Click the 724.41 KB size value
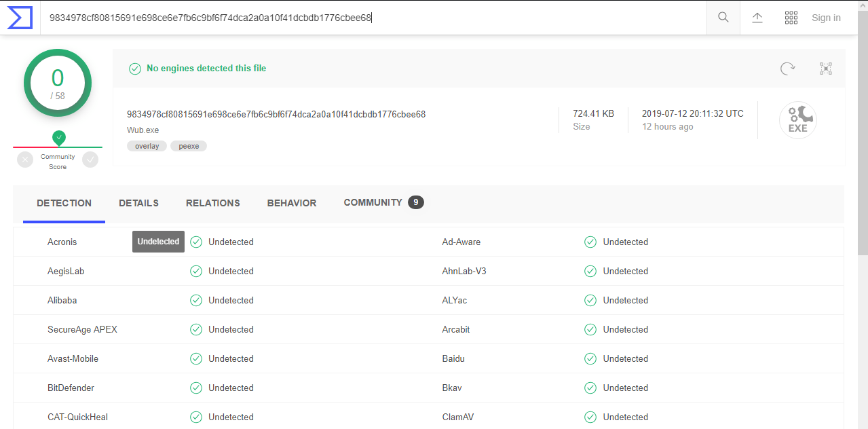This screenshot has height=429, width=868. click(593, 113)
